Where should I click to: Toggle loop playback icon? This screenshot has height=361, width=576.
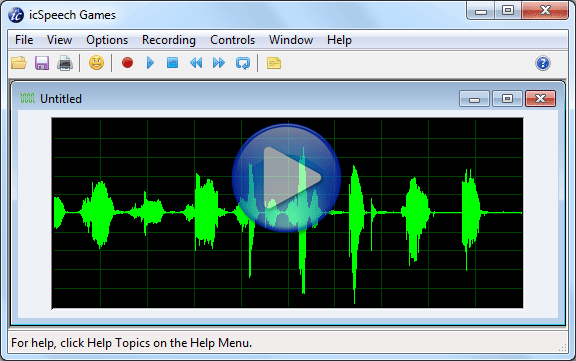(242, 63)
